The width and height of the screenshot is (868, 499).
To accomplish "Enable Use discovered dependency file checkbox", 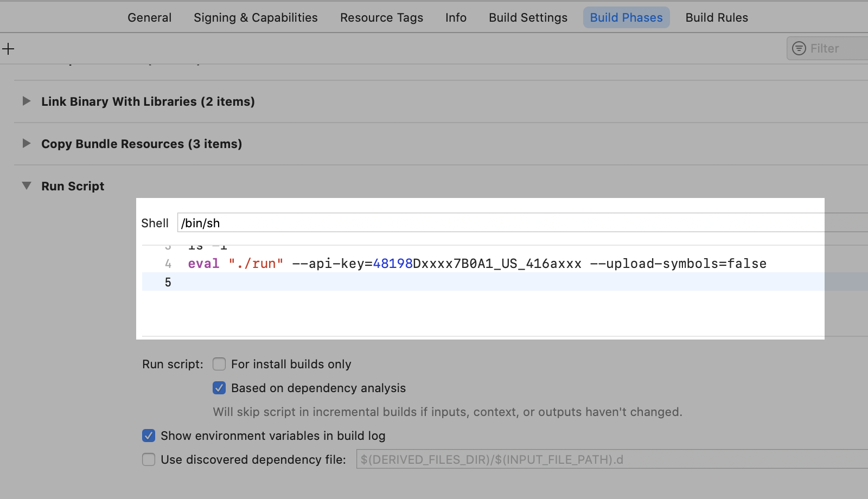I will click(149, 459).
